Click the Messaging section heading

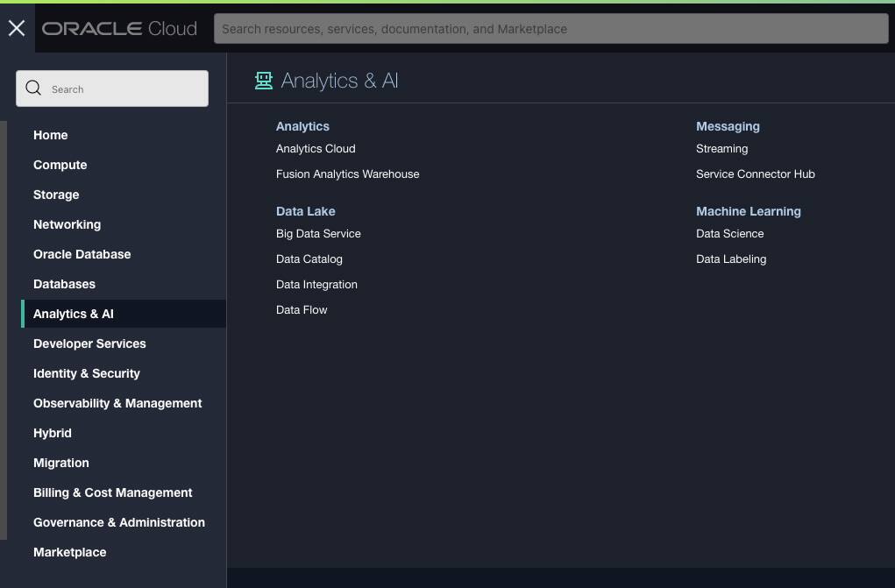click(728, 126)
